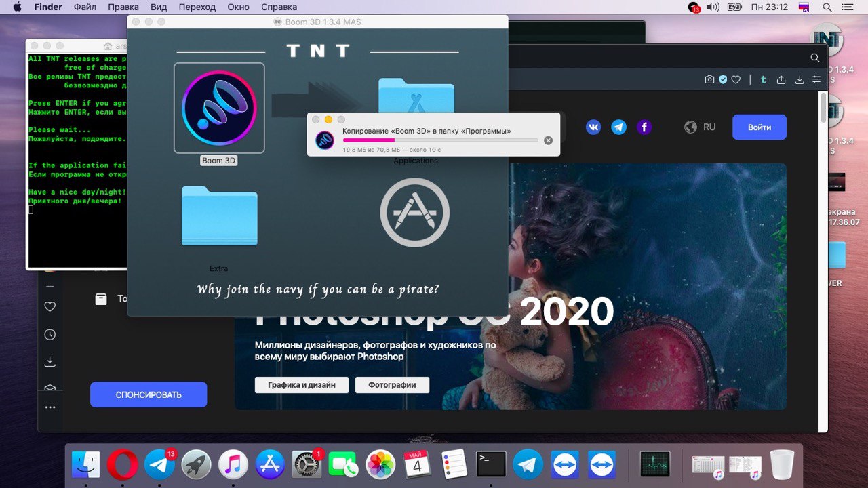This screenshot has height=488, width=868.
Task: Click the Boom 3D app icon in installer
Action: click(219, 108)
